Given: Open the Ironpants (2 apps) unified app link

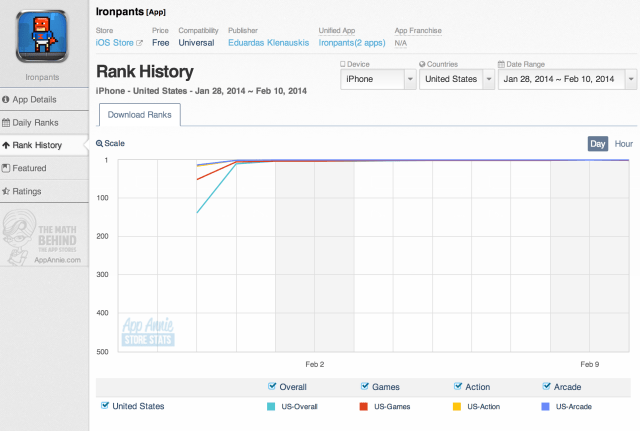Looking at the screenshot, I should tap(351, 44).
